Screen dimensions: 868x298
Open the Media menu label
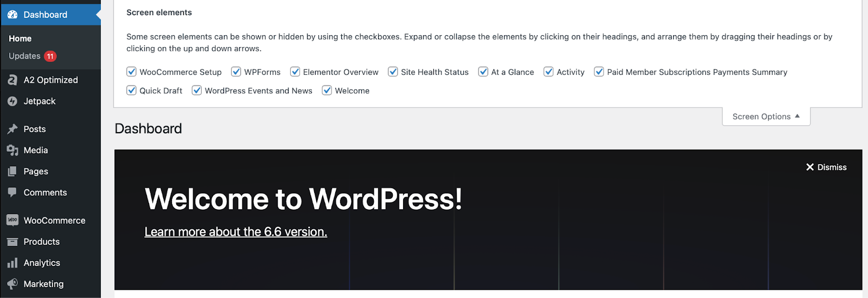tap(36, 150)
